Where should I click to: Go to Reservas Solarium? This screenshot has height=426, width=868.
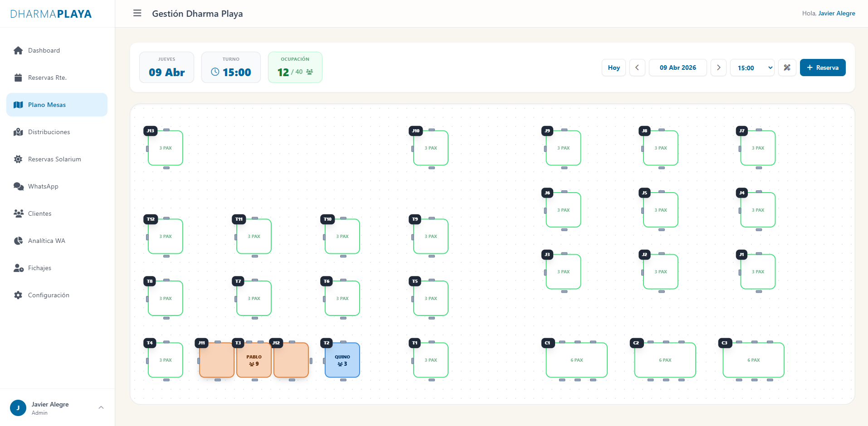57,159
